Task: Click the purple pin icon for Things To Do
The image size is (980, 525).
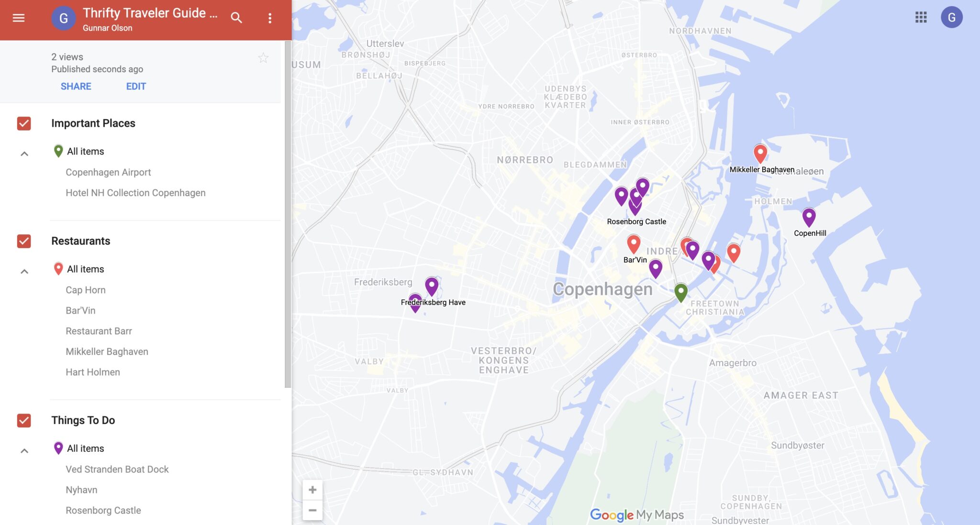Action: coord(58,448)
